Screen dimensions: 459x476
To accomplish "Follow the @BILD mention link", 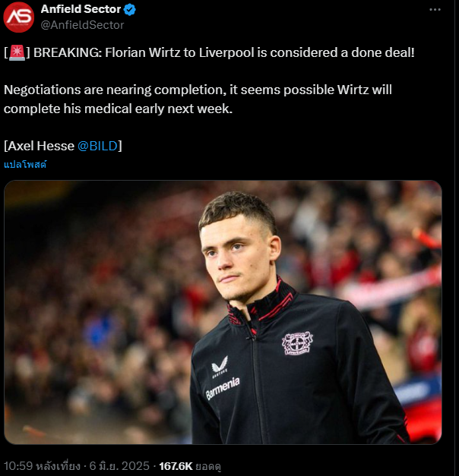I will click(x=97, y=146).
